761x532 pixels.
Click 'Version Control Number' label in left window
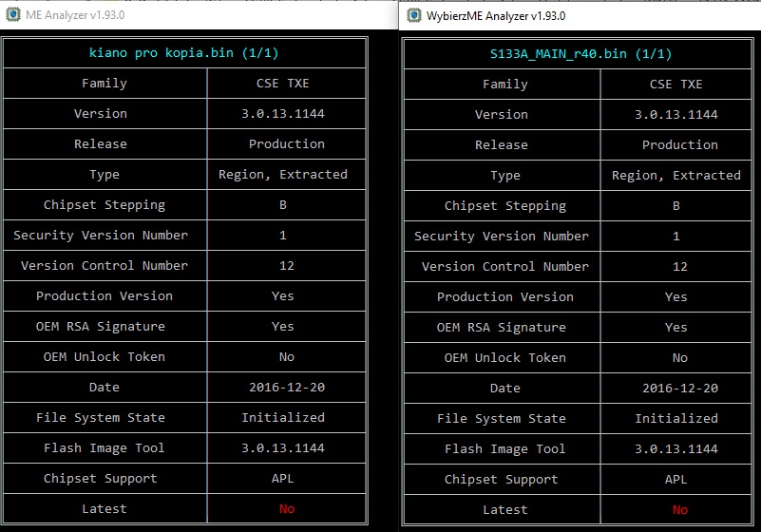(105, 266)
